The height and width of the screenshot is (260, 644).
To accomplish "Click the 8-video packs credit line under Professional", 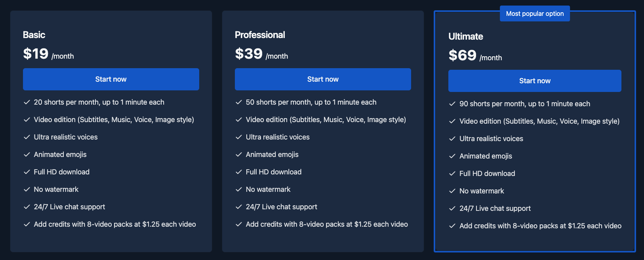I will click(326, 224).
